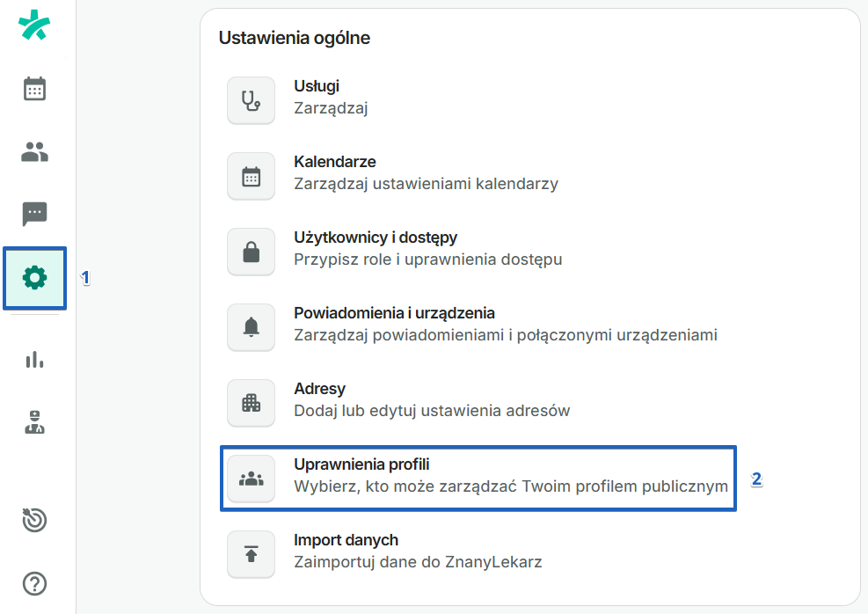The height and width of the screenshot is (614, 868).
Task: Open help via the question mark icon
Action: click(34, 583)
